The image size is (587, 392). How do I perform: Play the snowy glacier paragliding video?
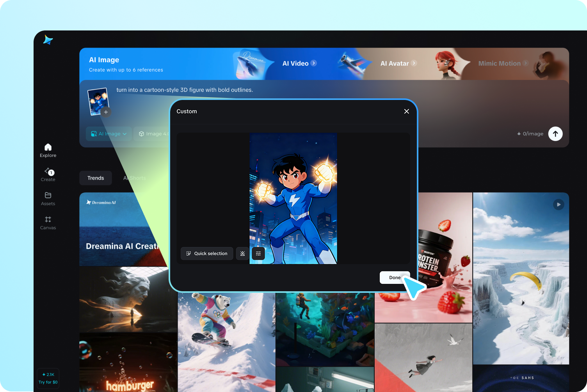point(559,205)
